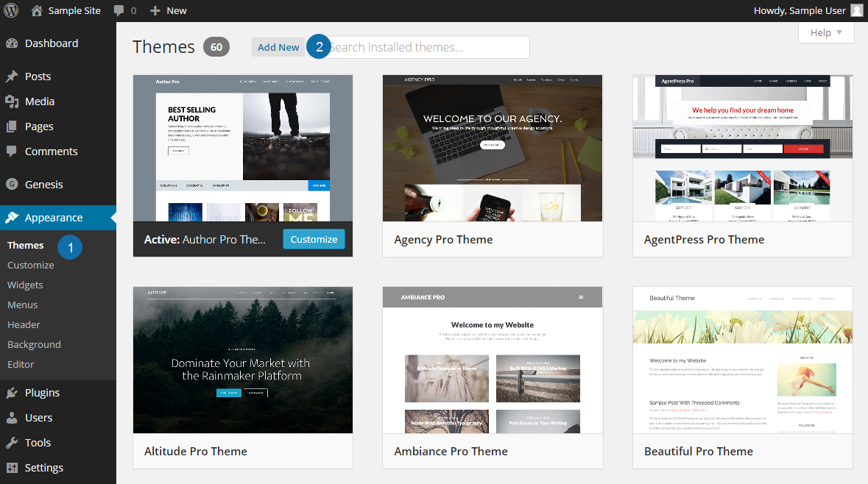This screenshot has height=484, width=868.
Task: Click the Search installed themes field
Action: pos(426,47)
